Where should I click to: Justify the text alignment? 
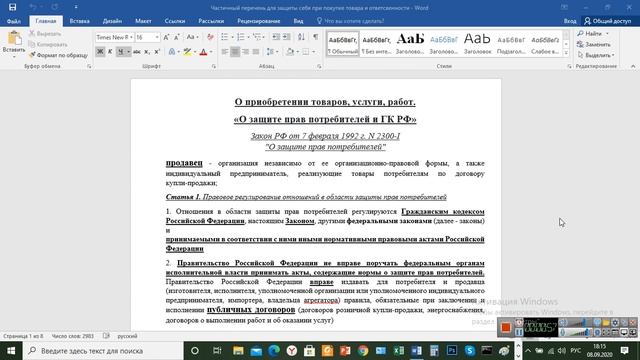point(256,52)
